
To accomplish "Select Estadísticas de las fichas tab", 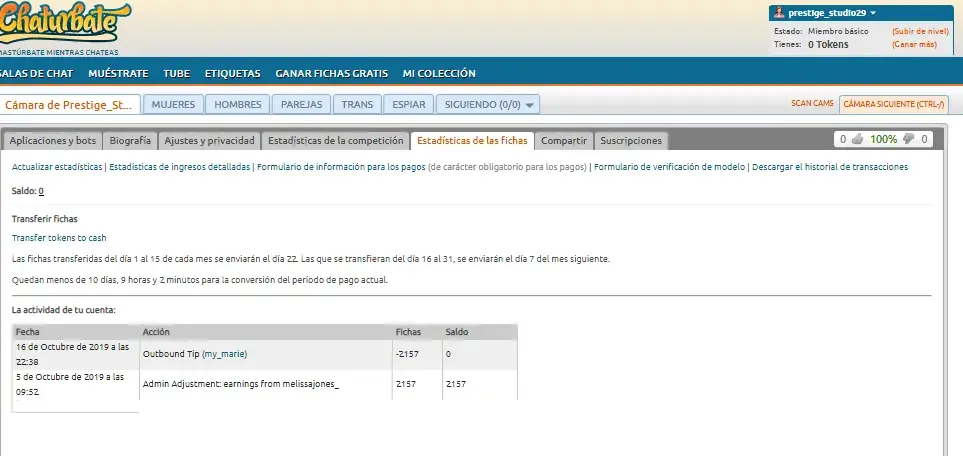I will pos(472,141).
